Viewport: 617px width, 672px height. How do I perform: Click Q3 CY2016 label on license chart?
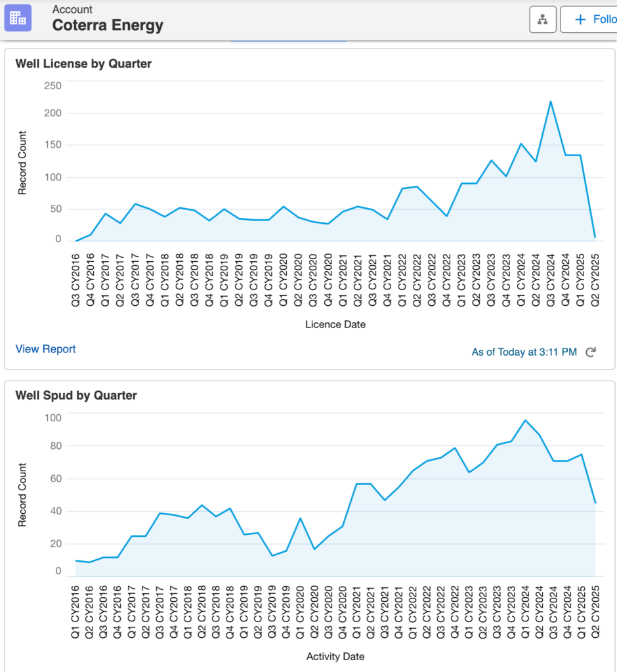[75, 280]
